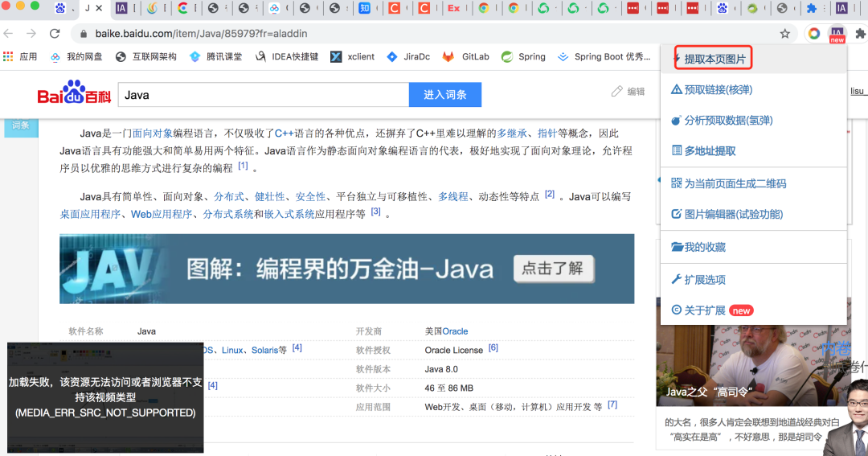Open the 互联网架构 bookmark
Screen dimensions: 868x456
click(146, 56)
